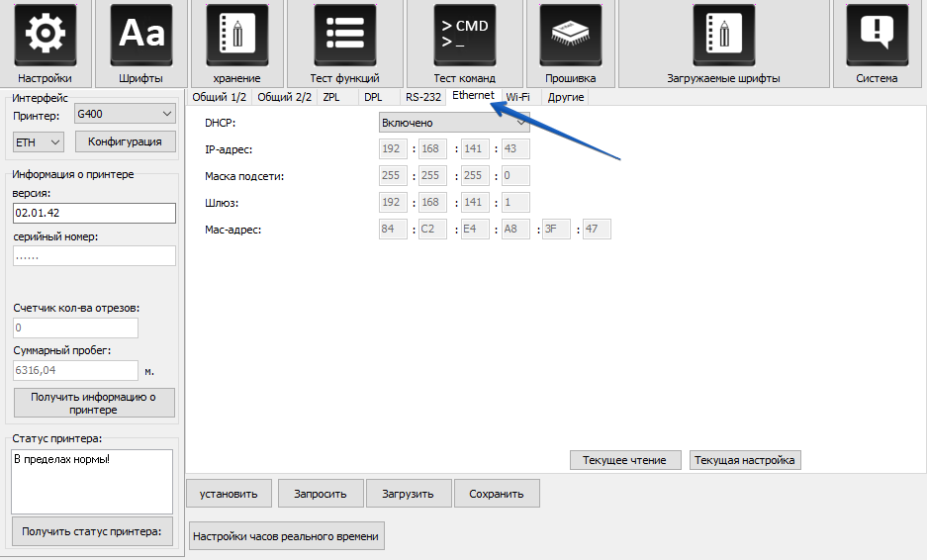Image resolution: width=927 pixels, height=560 pixels.
Task: Click Получить статус принтера button
Action: (93, 531)
